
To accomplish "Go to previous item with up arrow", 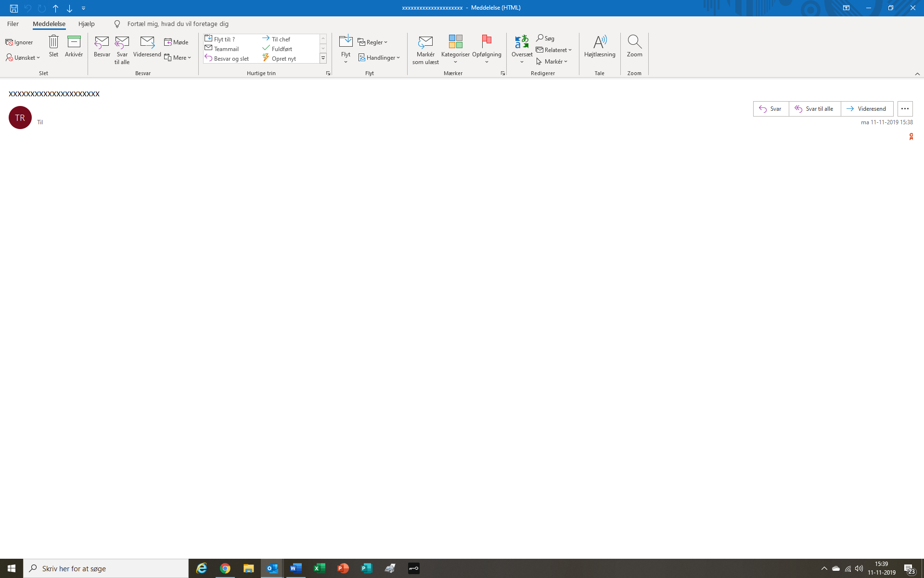I will (x=56, y=8).
